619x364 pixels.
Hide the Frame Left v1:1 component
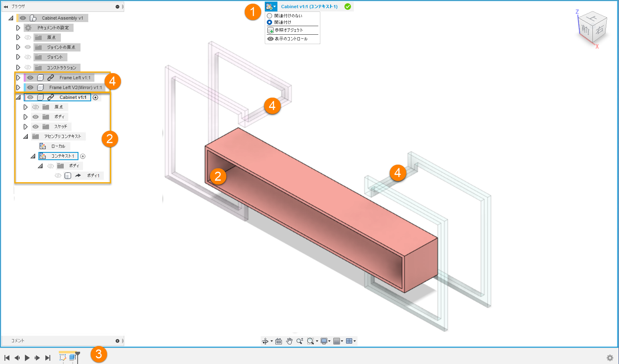[30, 78]
